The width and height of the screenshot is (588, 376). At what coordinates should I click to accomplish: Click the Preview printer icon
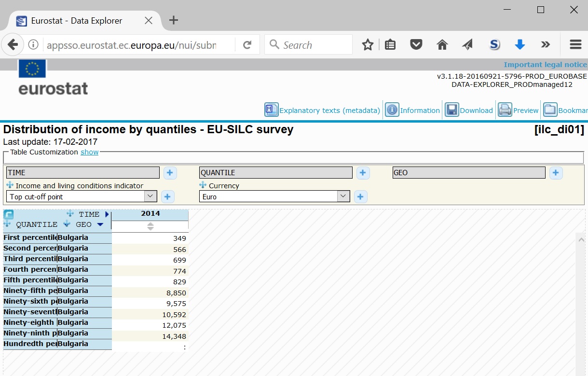pos(505,110)
